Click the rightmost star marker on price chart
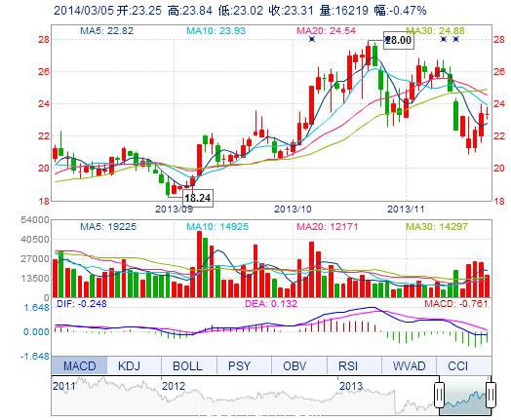 (x=456, y=39)
